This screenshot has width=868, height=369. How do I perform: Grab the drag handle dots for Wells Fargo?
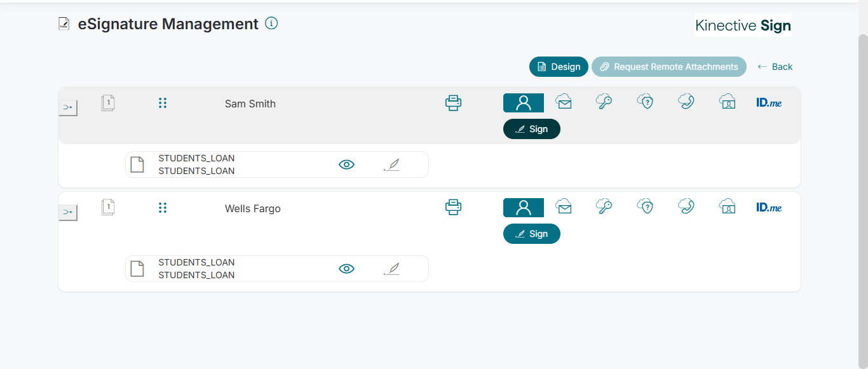click(163, 208)
